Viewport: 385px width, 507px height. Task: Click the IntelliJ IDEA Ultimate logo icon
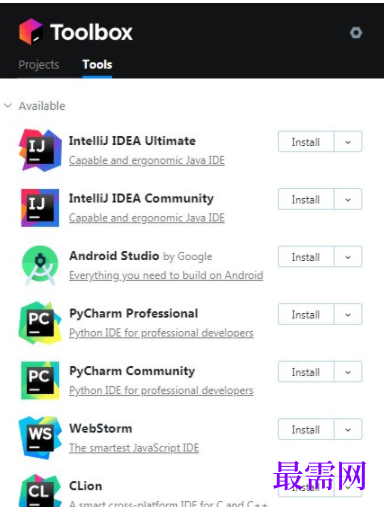click(40, 150)
